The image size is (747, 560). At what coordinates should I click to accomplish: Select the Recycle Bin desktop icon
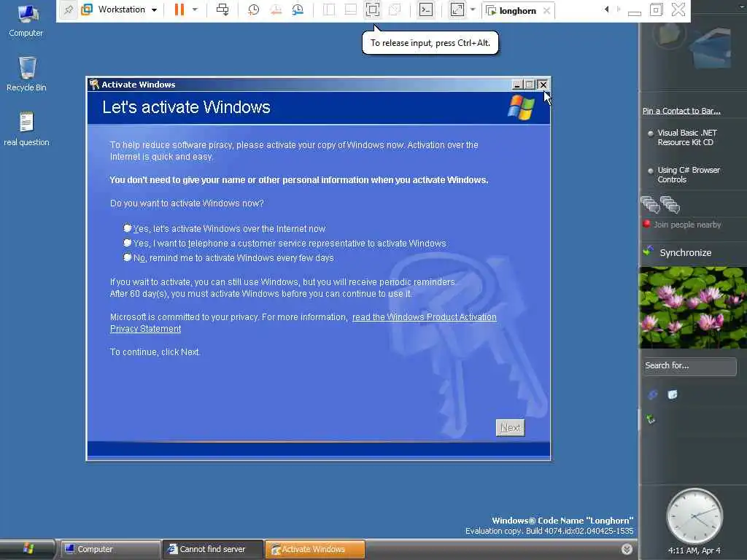click(27, 74)
